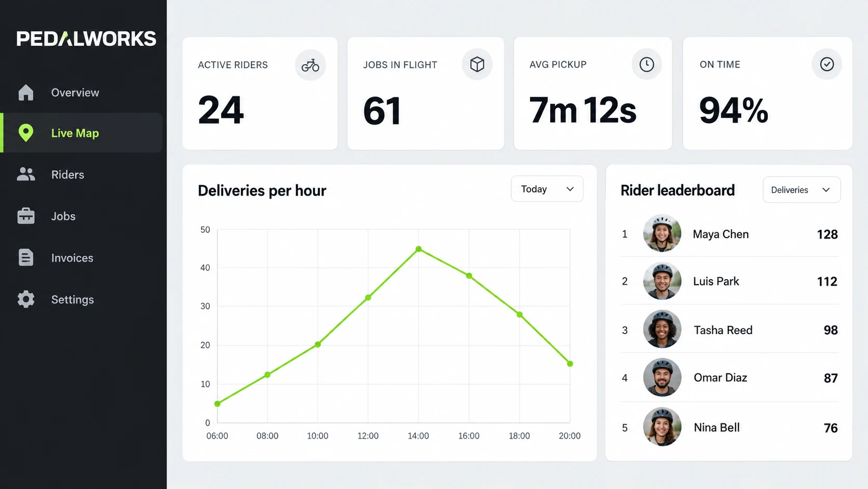This screenshot has width=868, height=489.
Task: Click Maya Chen's avatar
Action: click(662, 233)
